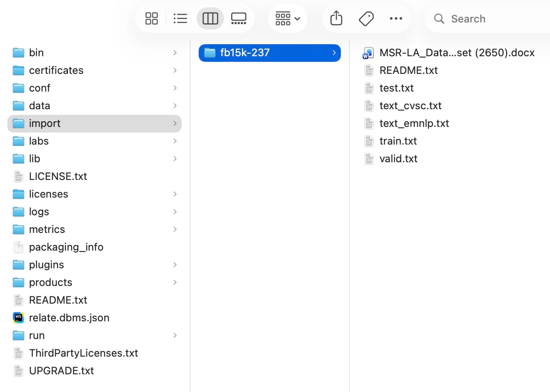Viewport: 550px width, 392px height.
Task: Select the licenses folder icon
Action: pyautogui.click(x=18, y=194)
